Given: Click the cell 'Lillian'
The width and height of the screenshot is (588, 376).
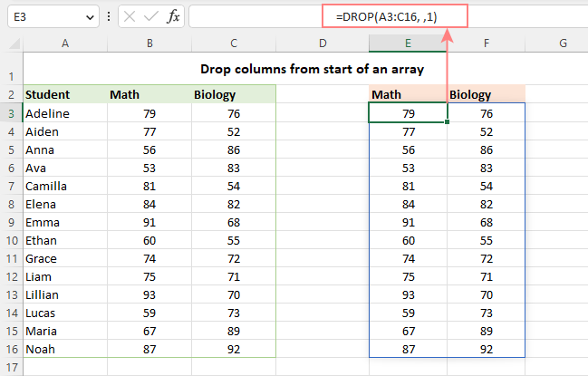Looking at the screenshot, I should (x=65, y=294).
